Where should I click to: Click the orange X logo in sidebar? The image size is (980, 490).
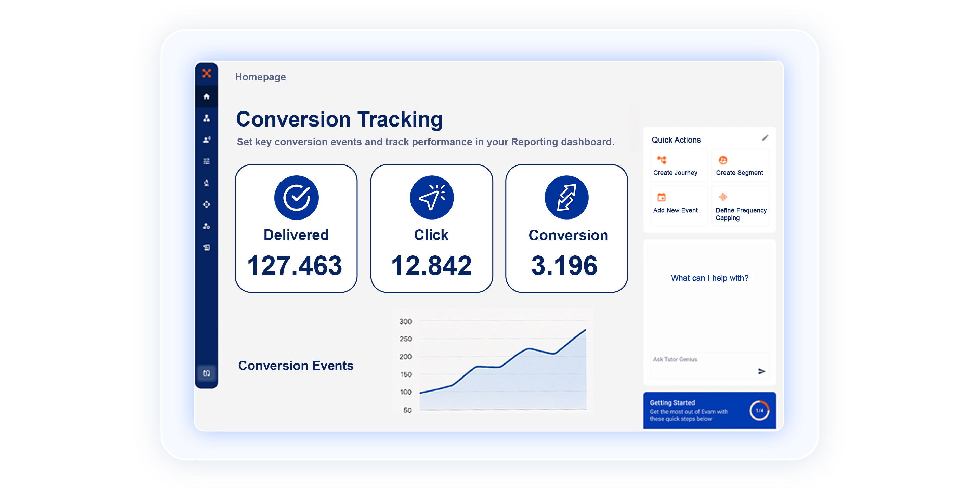207,73
